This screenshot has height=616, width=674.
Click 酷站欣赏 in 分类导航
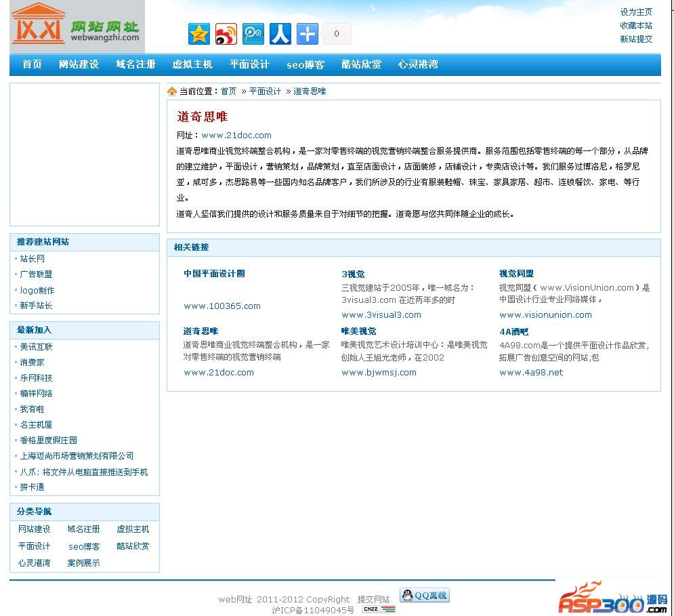tap(133, 546)
